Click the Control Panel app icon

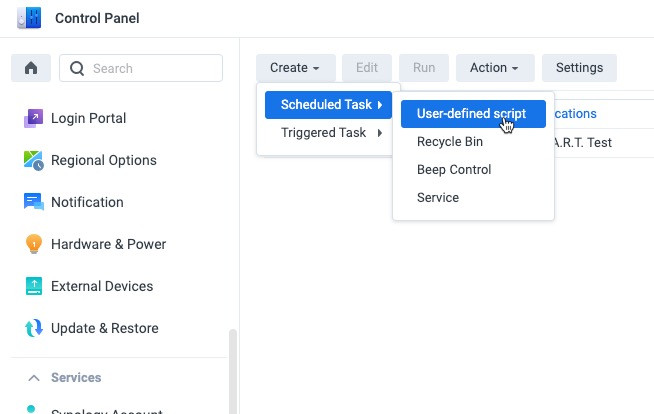[x=29, y=18]
